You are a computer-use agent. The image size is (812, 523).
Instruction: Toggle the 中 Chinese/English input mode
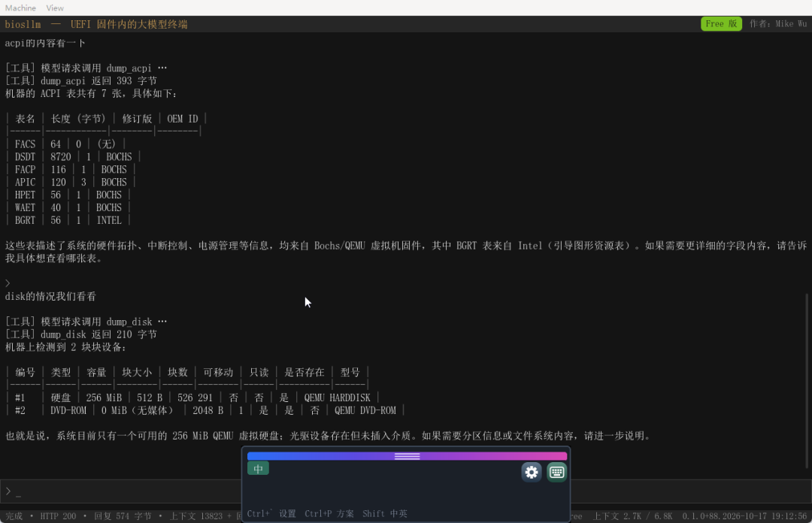pyautogui.click(x=258, y=469)
